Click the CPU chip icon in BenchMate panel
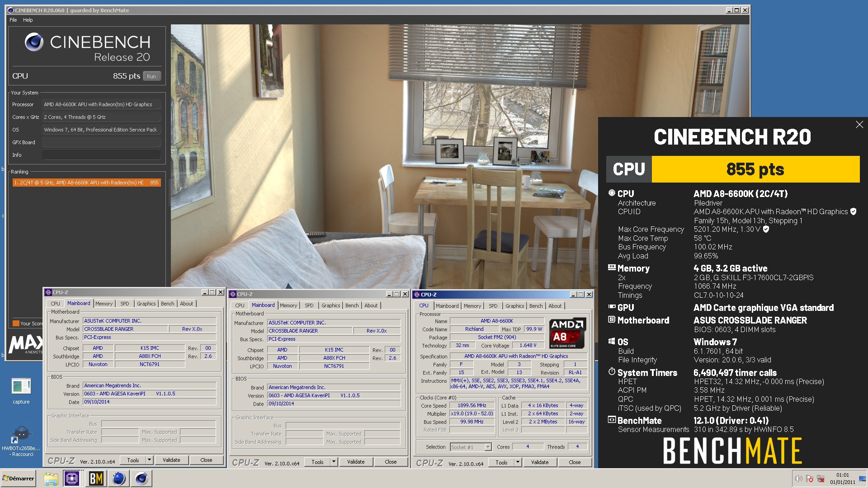This screenshot has width=868, height=488. (x=612, y=193)
